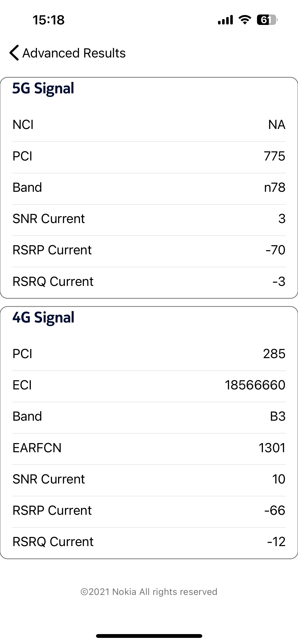Viewport: 298px width, 644px height.
Task: Tap the Nokia copyright footer text
Action: tap(149, 592)
